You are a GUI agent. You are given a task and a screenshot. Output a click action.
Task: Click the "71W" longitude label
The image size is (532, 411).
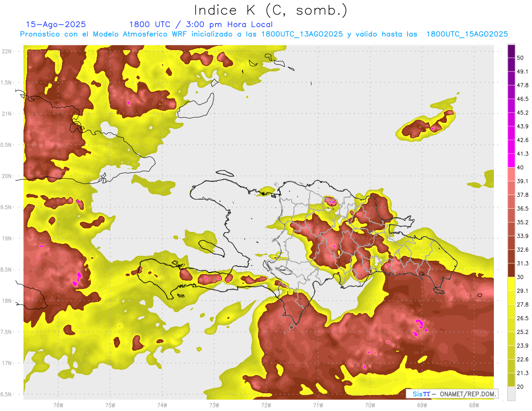coord(318,405)
